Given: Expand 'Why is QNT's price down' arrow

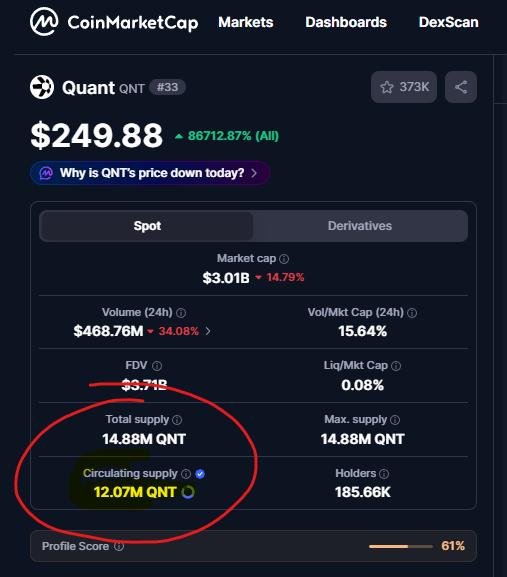Looking at the screenshot, I should click(254, 173).
